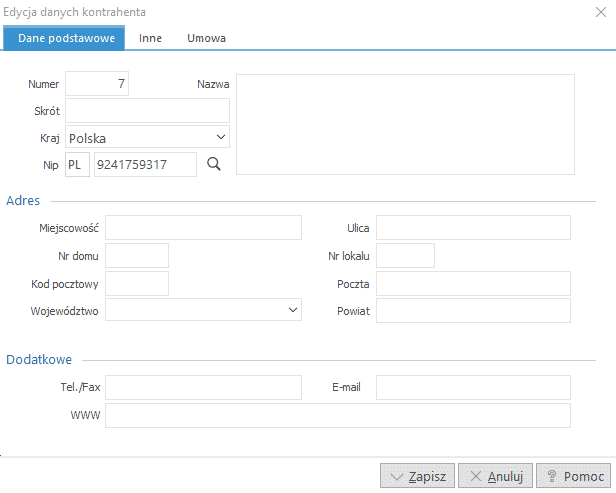This screenshot has width=616, height=493.
Task: Switch to the Inne tab
Action: coord(150,38)
